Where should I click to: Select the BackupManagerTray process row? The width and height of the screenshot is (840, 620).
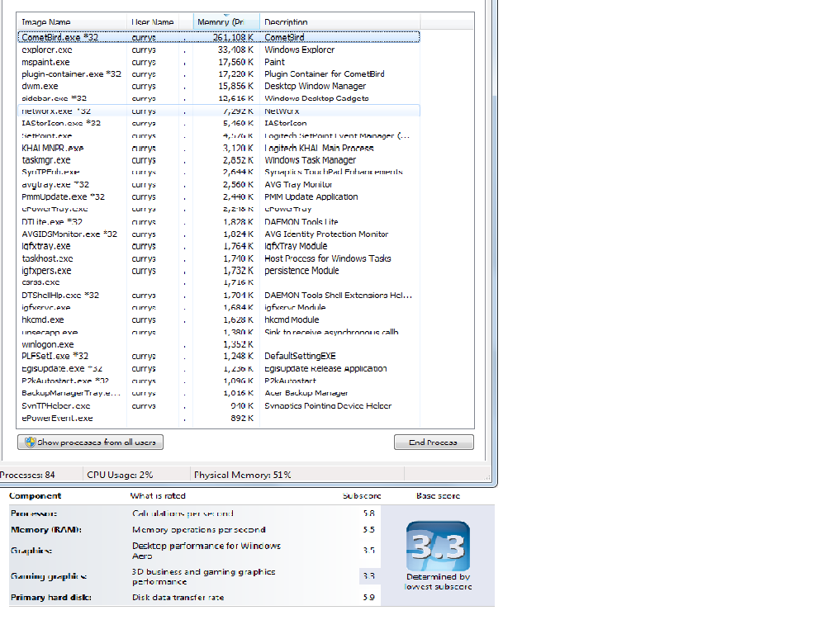[x=219, y=393]
